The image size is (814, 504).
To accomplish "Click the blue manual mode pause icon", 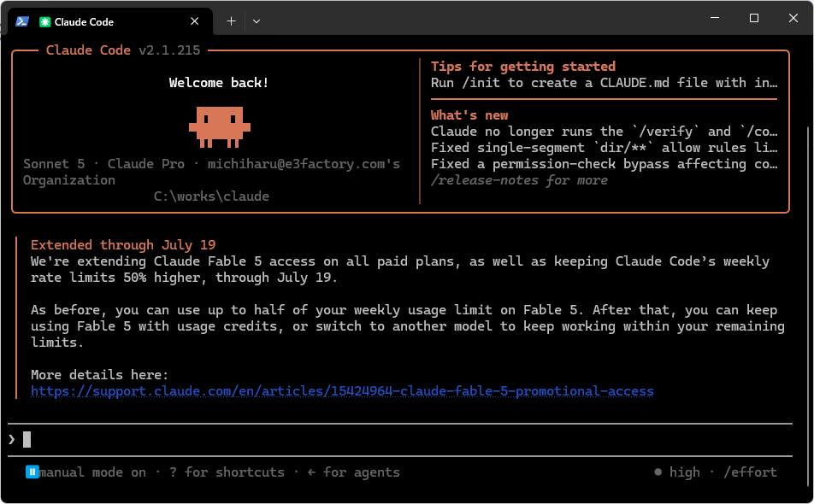I will coord(32,472).
